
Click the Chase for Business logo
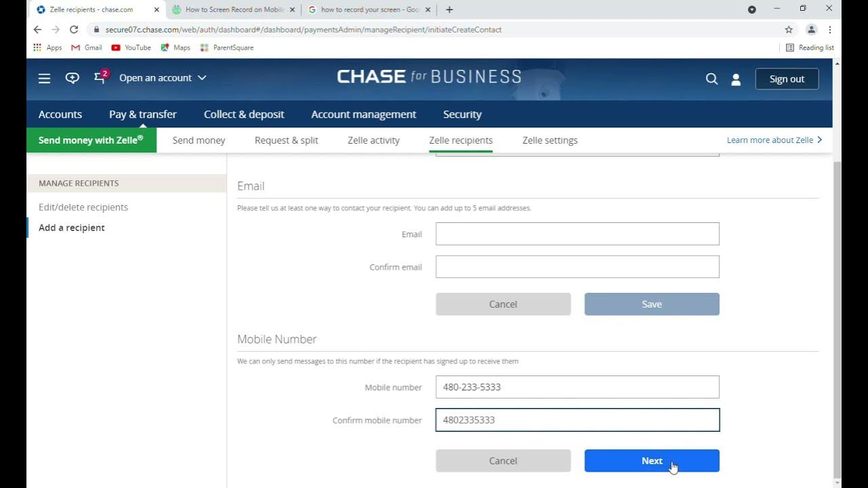tap(429, 77)
